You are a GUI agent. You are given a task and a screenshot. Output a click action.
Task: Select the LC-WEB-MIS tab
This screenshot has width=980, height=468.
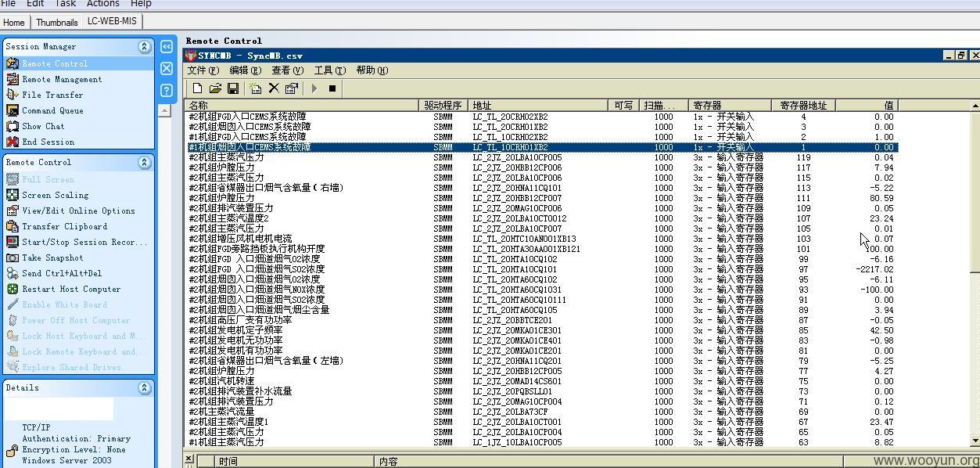point(112,21)
